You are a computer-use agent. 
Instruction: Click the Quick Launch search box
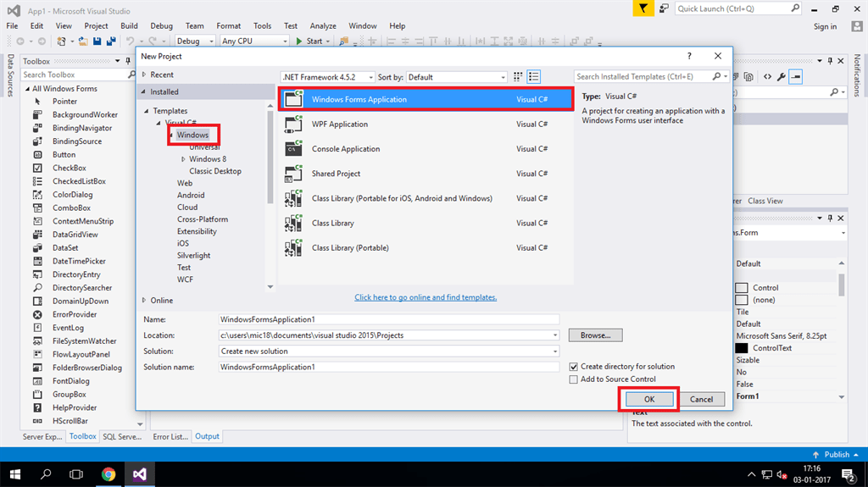coord(738,8)
